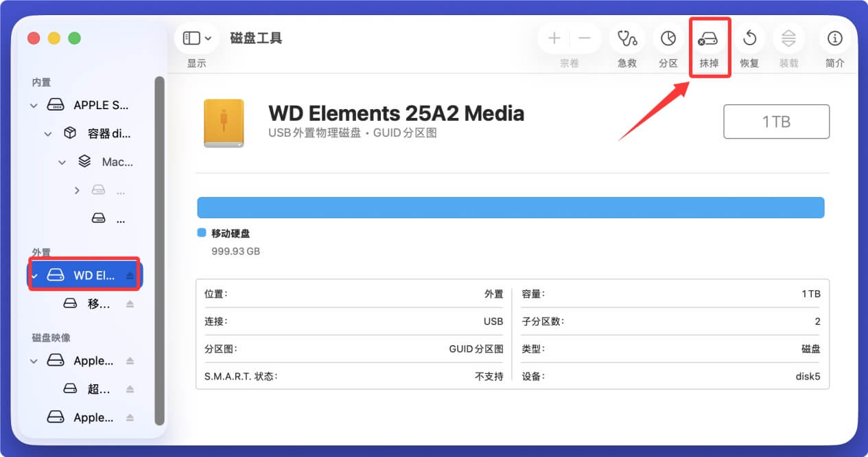
Task: Open 简介 (Info) for the disk
Action: pyautogui.click(x=834, y=39)
